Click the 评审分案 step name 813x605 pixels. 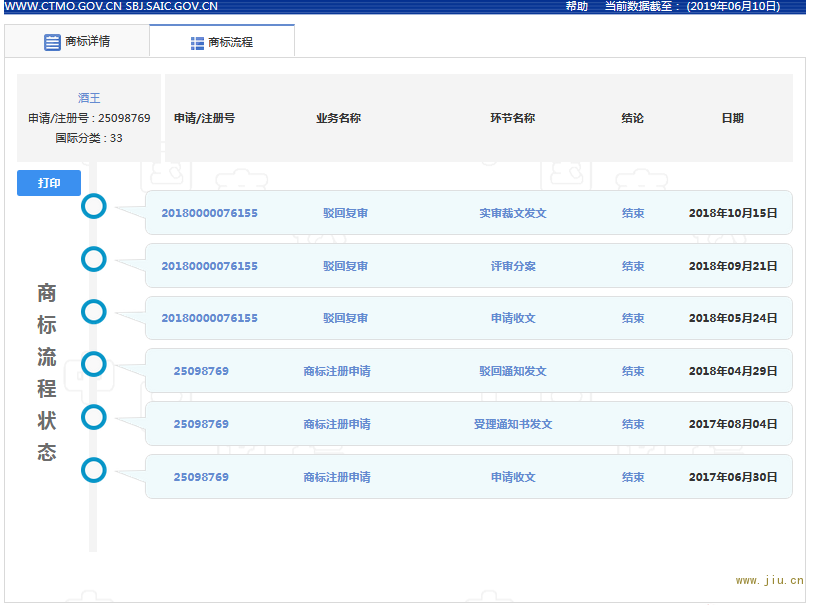tap(513, 266)
